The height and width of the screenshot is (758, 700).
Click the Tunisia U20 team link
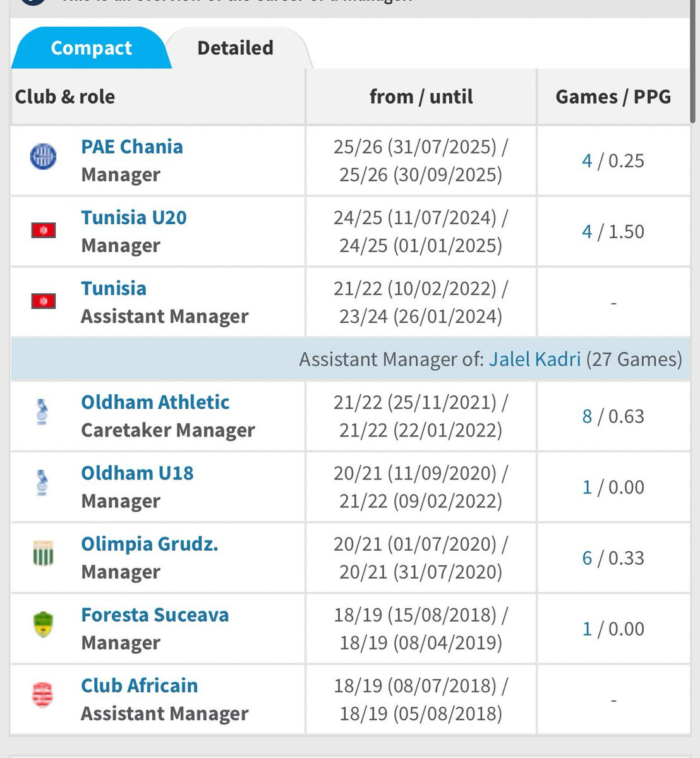(x=134, y=217)
